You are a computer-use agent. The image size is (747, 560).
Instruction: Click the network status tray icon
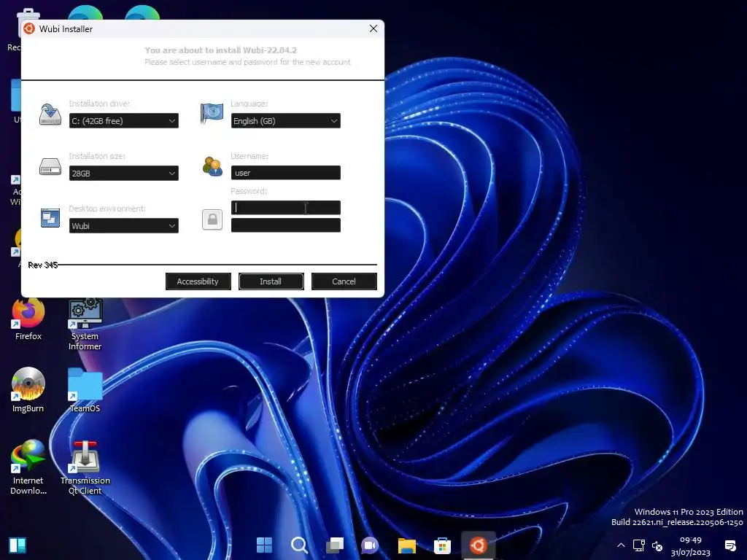coord(639,545)
